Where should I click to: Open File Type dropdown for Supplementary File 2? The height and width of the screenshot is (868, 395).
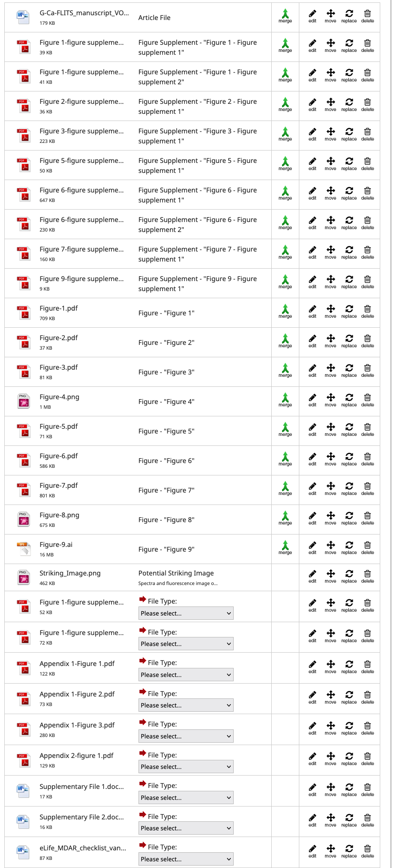coord(186,828)
